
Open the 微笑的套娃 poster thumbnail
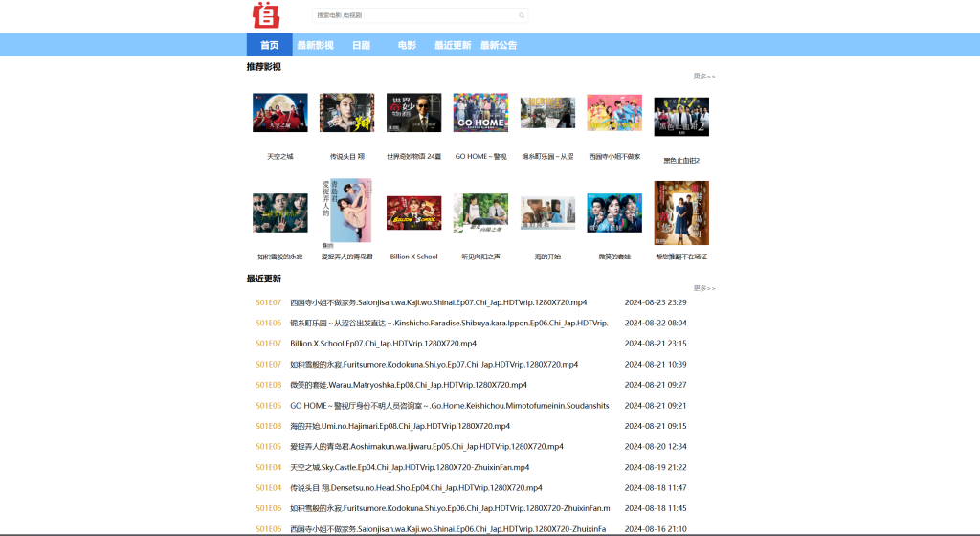tap(614, 213)
